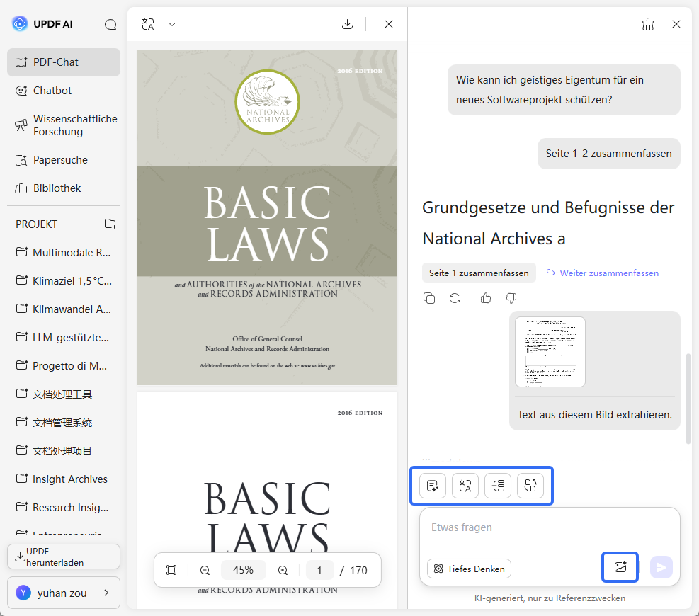Click message Text aus diesem Bild extrahieren
Image resolution: width=699 pixels, height=616 pixels.
pyautogui.click(x=594, y=414)
